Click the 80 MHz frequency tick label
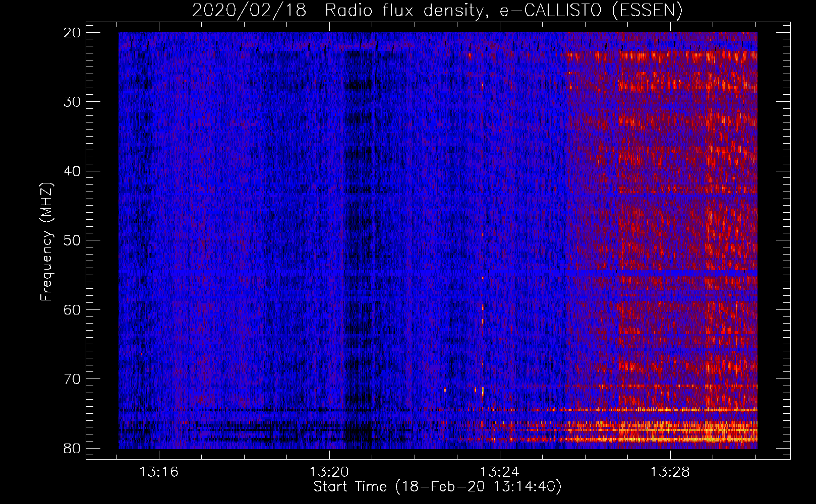 coord(72,448)
